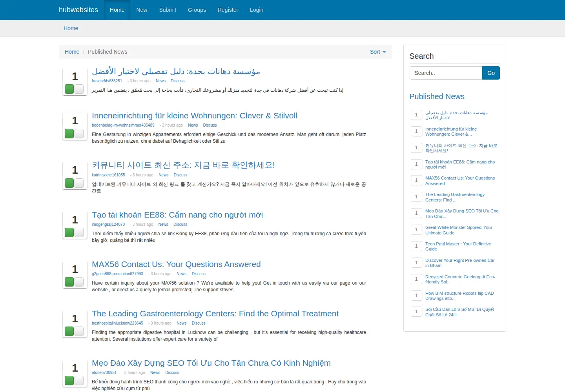The width and height of the screenshot is (565, 392).
Task: Upvote the Leading Gastroenterology Centers post
Action: point(69,331)
